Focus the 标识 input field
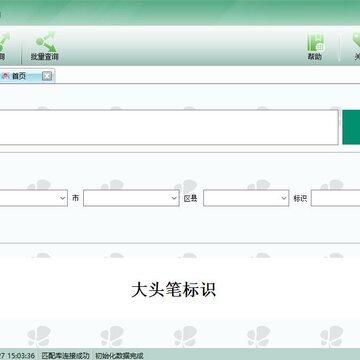Image resolution: width=360 pixels, height=360 pixels. pos(335,198)
